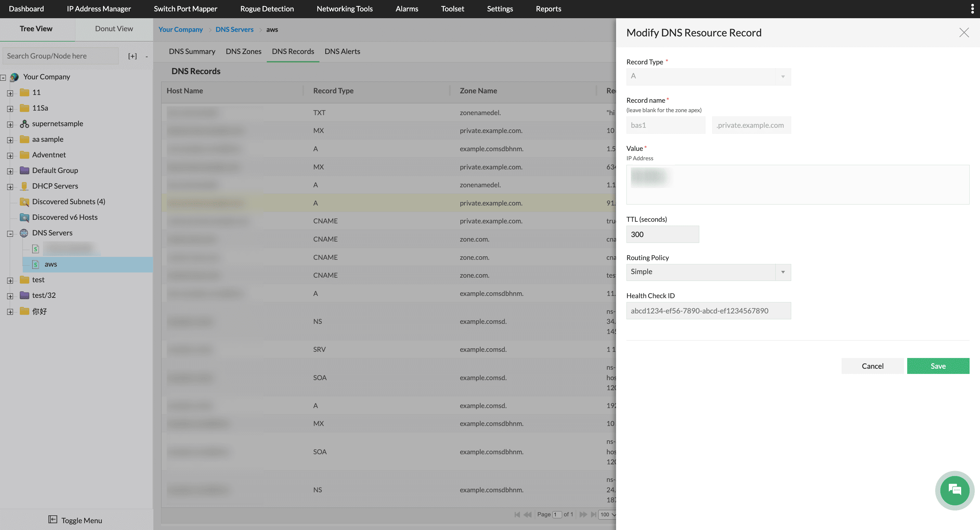Click the Cancel button

point(872,366)
